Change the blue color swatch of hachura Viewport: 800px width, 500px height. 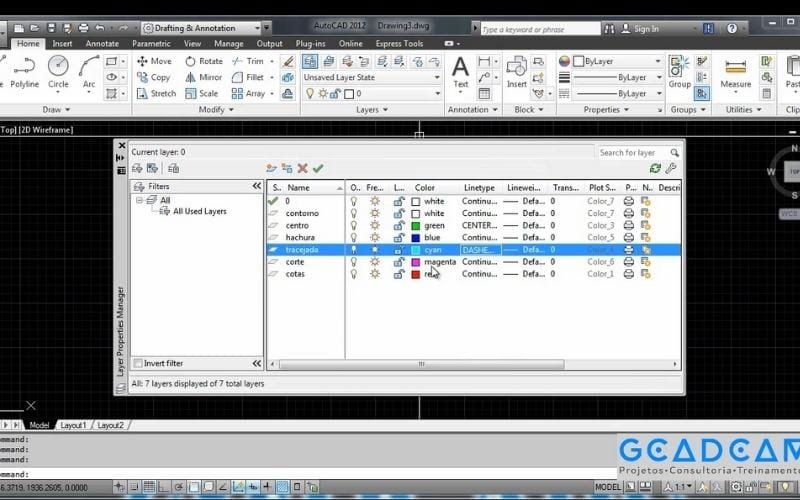click(416, 238)
